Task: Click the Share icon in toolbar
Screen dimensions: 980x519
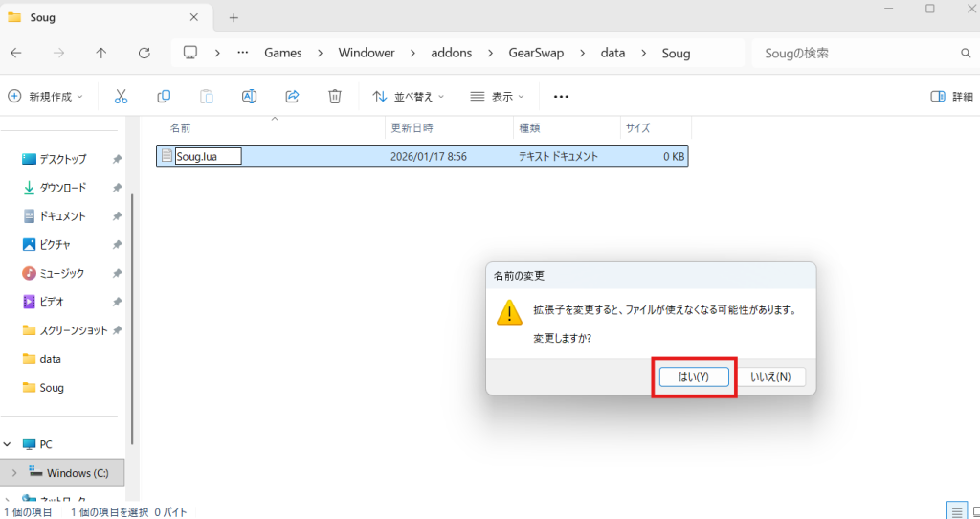Action: (292, 96)
